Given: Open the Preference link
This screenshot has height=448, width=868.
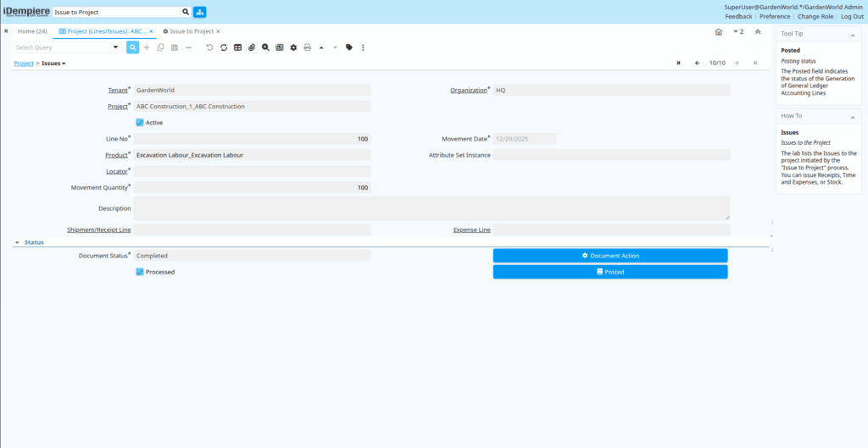Looking at the screenshot, I should pyautogui.click(x=775, y=17).
